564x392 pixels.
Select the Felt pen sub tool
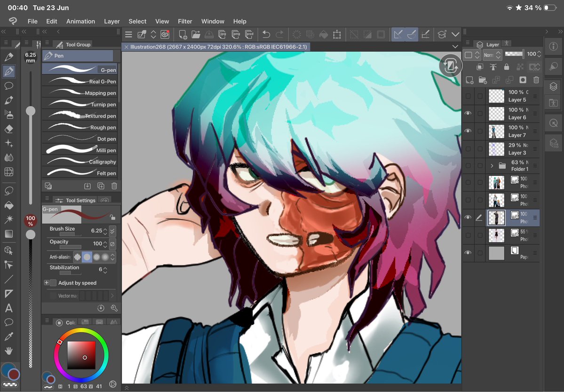[x=80, y=173]
